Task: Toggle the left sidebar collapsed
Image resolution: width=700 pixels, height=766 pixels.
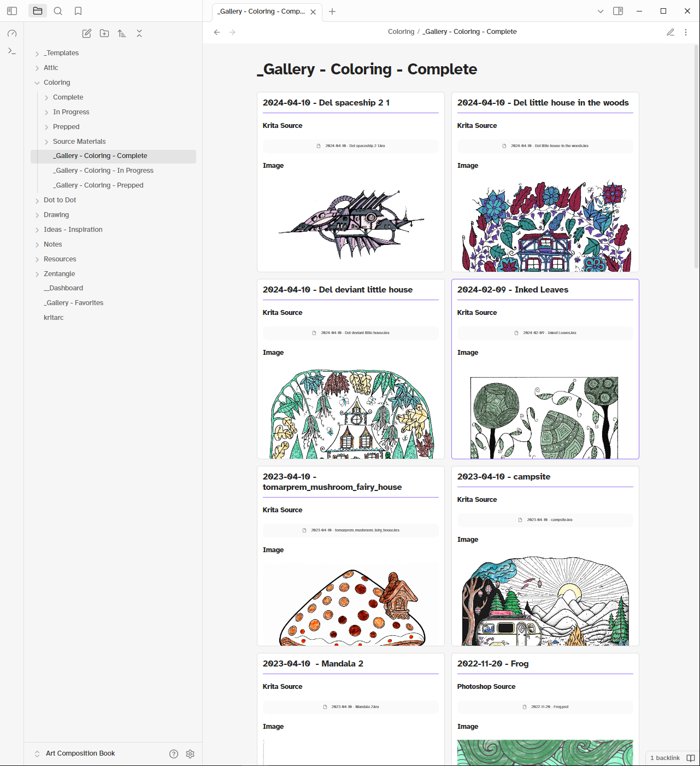Action: pos(11,10)
